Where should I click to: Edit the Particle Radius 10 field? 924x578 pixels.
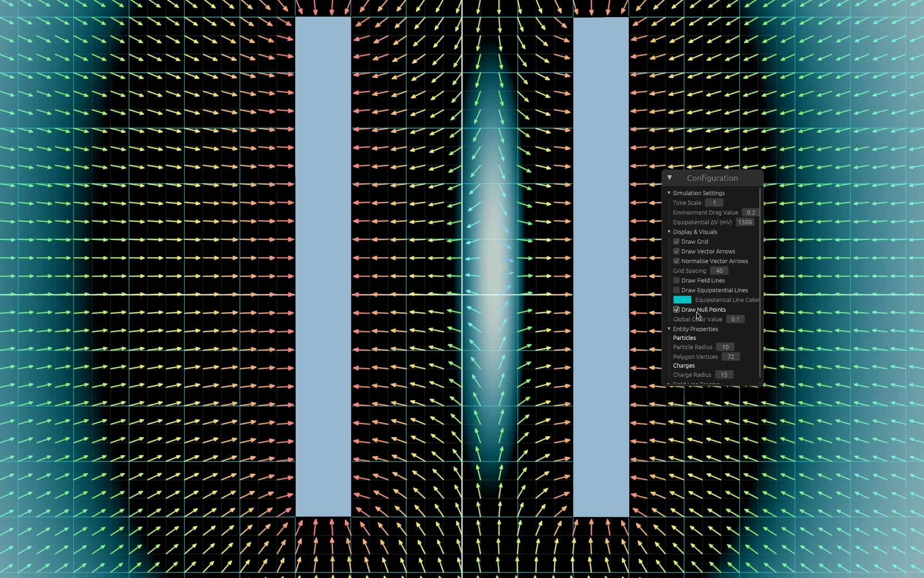point(725,347)
